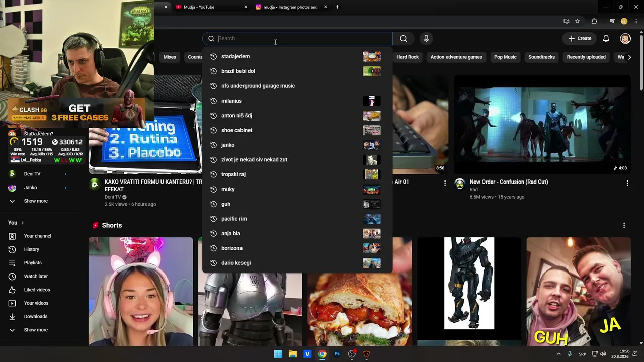Select the Pop Music chip
This screenshot has width=644, height=362.
(505, 57)
